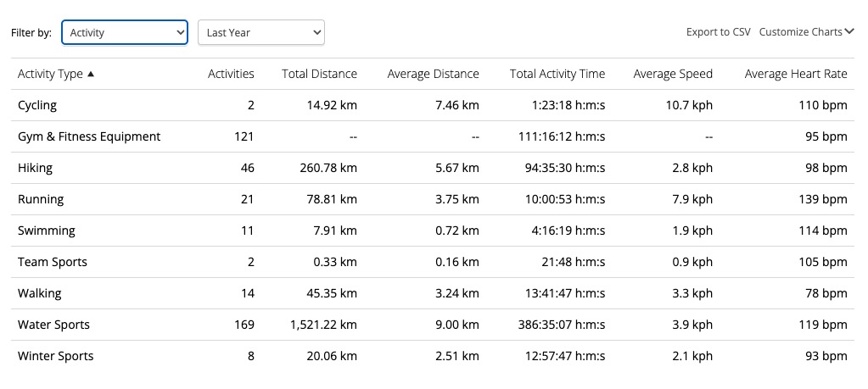Sort by Average Heart Rate header
The width and height of the screenshot is (868, 389).
click(795, 74)
